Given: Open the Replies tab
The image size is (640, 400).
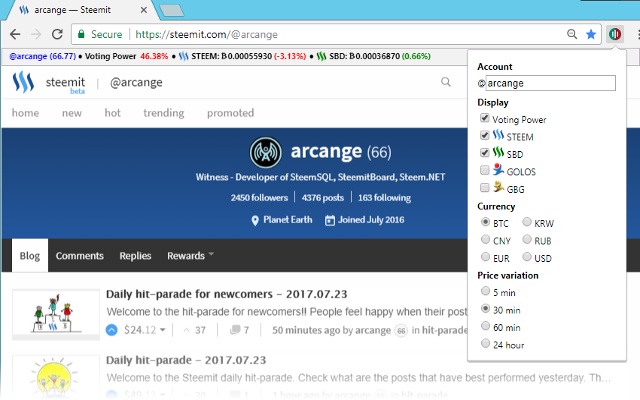Looking at the screenshot, I should (135, 256).
